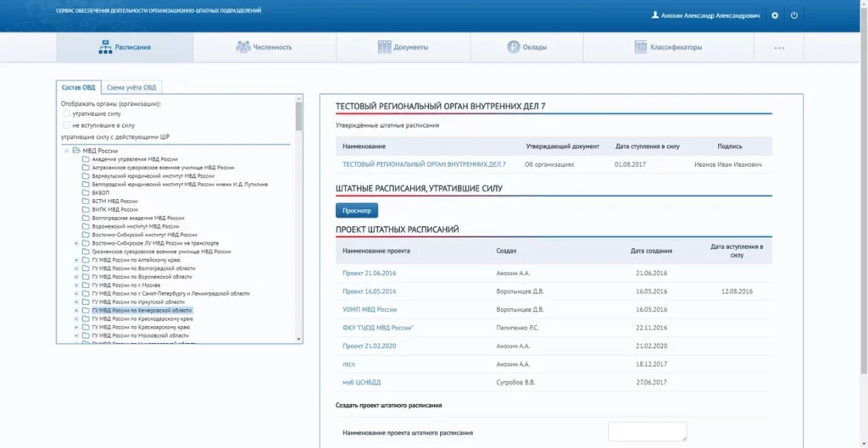This screenshot has height=448, width=868.
Task: Click folder icon of Астраханское суворовское училище
Action: click(86, 167)
